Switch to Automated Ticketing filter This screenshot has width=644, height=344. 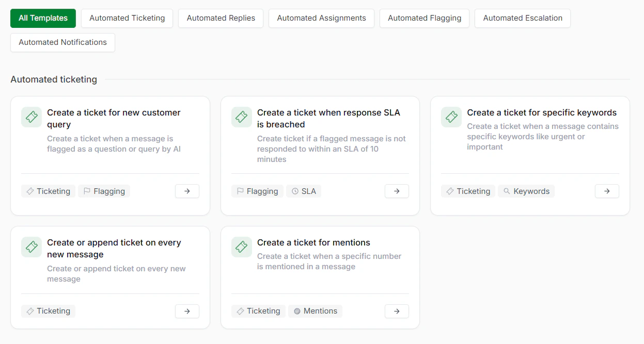click(127, 18)
